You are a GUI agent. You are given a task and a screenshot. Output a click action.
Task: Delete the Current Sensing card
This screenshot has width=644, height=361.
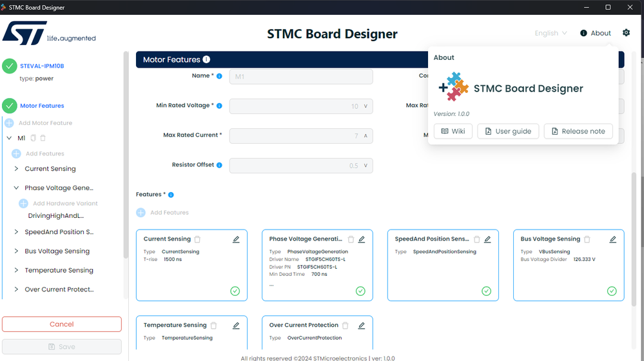[197, 239]
